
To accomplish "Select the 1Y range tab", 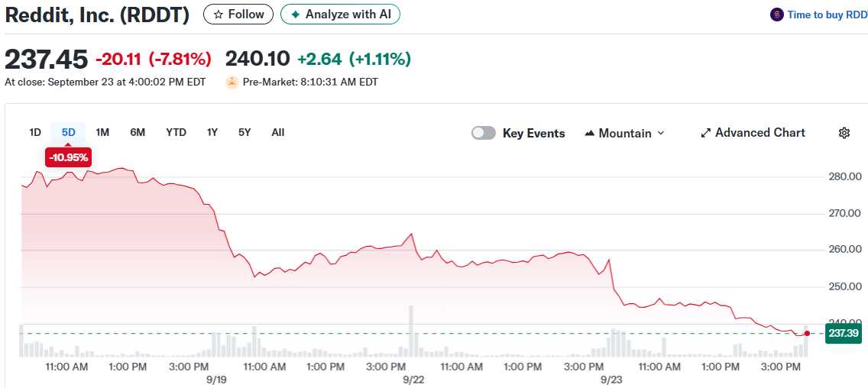I will click(212, 133).
